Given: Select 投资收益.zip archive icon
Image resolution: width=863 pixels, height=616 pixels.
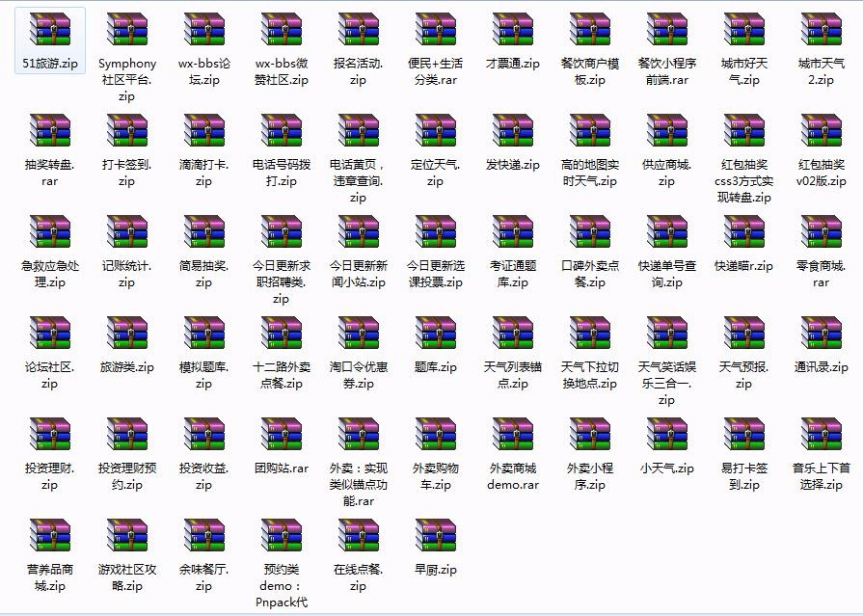Looking at the screenshot, I should [204, 435].
